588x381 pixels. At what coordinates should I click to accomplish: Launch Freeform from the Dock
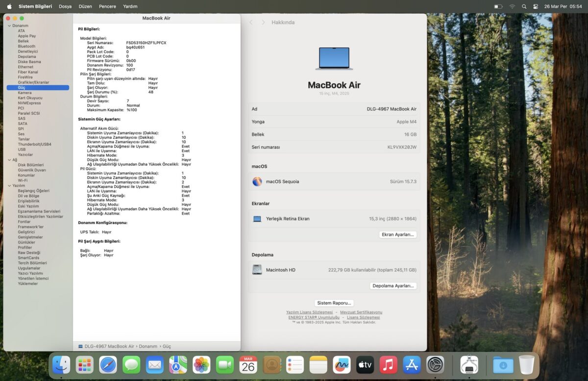pyautogui.click(x=342, y=365)
